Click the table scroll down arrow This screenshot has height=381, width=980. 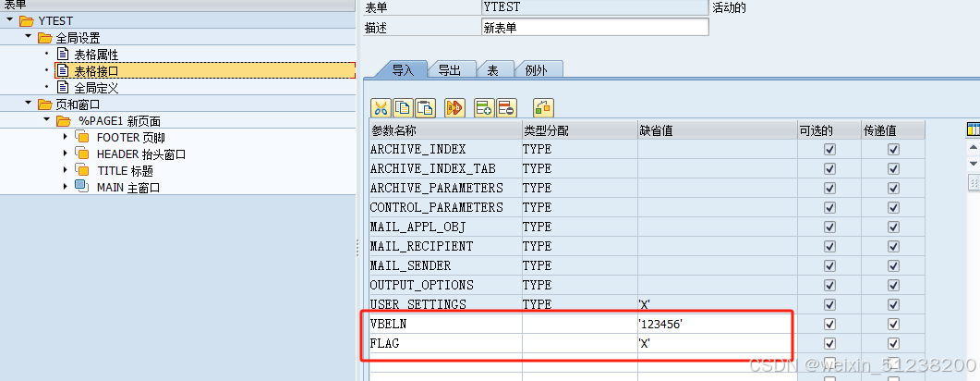[x=974, y=164]
